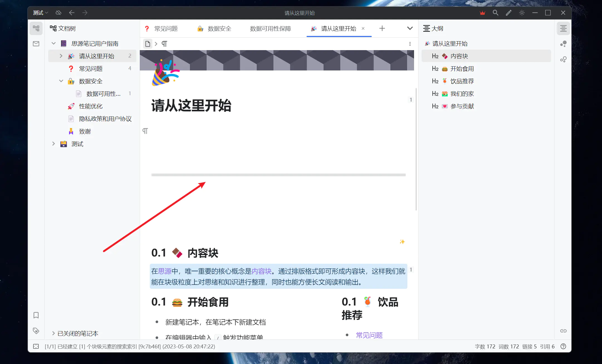Click the cloud sync icon
Image resolution: width=602 pixels, height=364 pixels.
coord(58,13)
